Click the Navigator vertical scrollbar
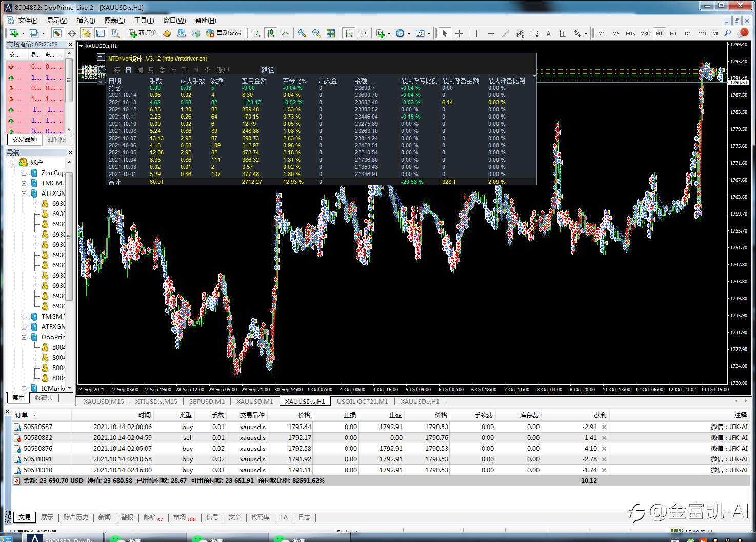 coord(69,275)
